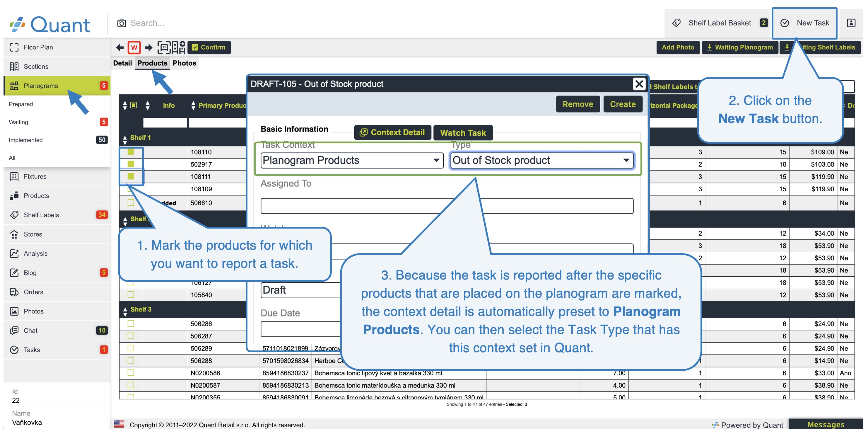Sort by the Primary Product column arrows
Screen dimensions: 868x429
[193, 105]
